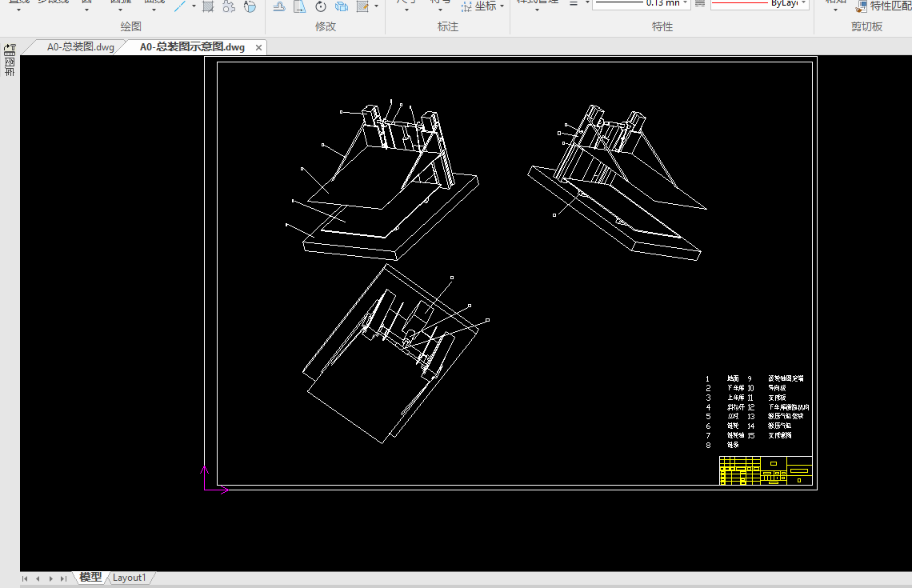Select the 模型 model tab
This screenshot has height=588, width=912.
(90, 578)
